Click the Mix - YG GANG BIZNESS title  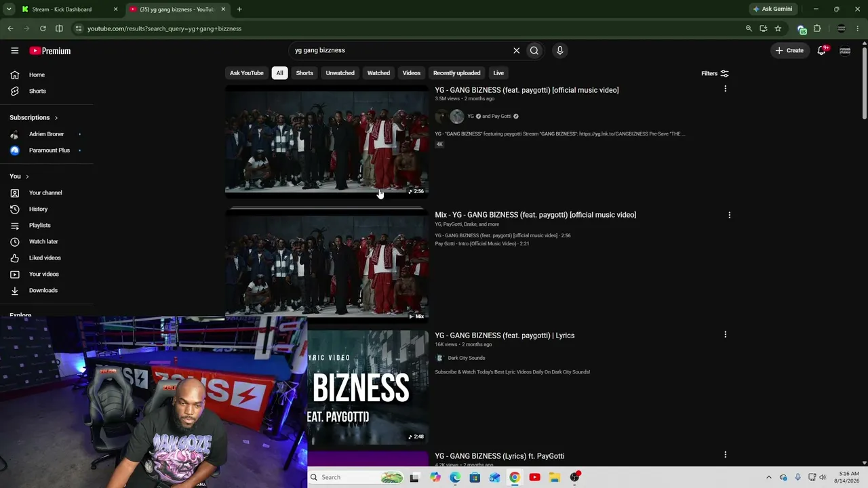click(x=536, y=215)
